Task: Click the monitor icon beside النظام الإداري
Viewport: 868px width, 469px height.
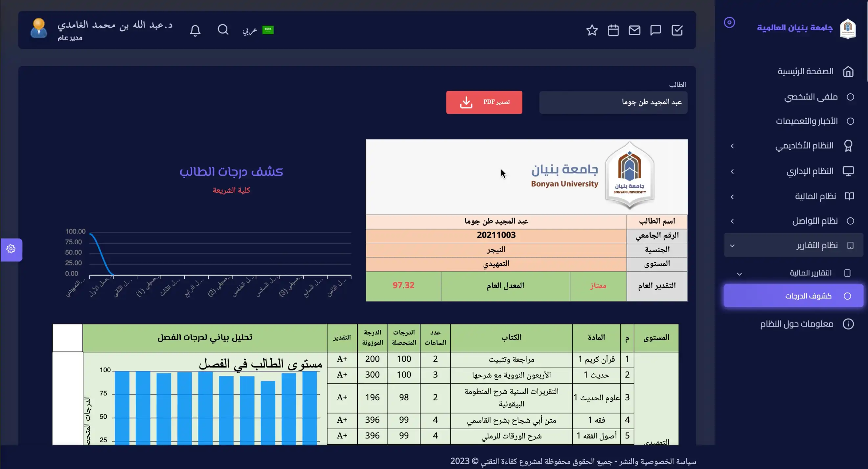Action: (848, 171)
